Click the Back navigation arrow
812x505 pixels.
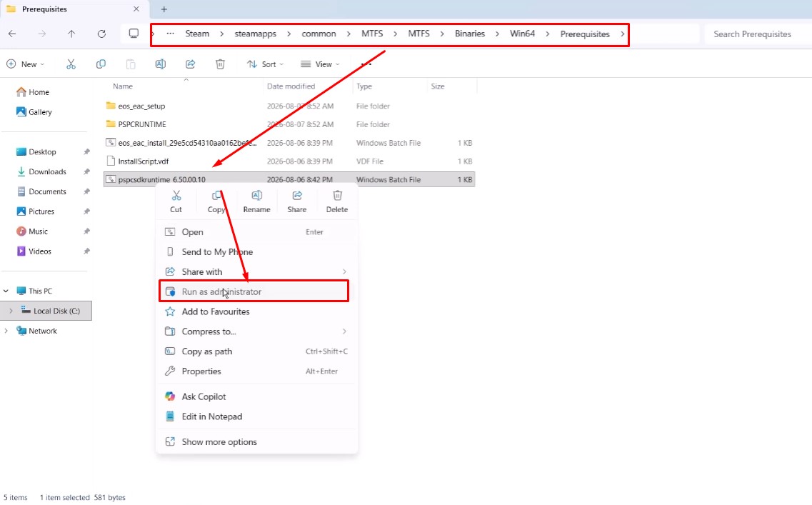(x=12, y=34)
